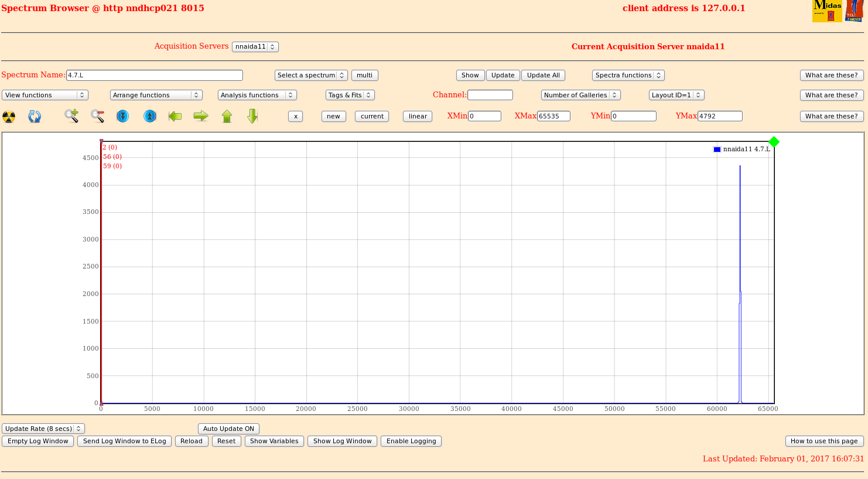Zoom out with the magnifier minus icon

click(97, 116)
